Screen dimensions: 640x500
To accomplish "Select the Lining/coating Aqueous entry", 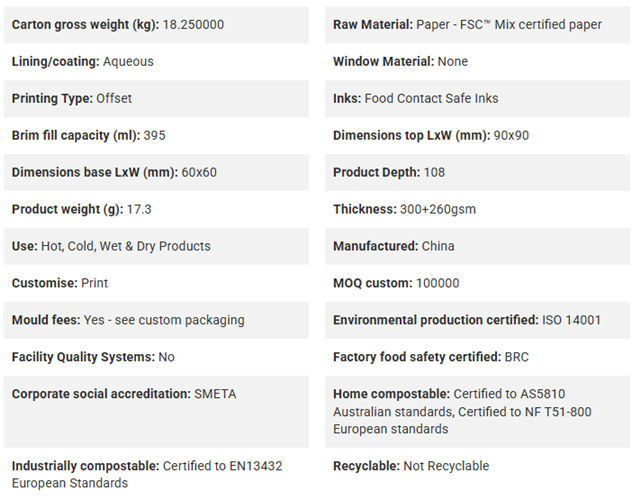I will pyautogui.click(x=156, y=62).
